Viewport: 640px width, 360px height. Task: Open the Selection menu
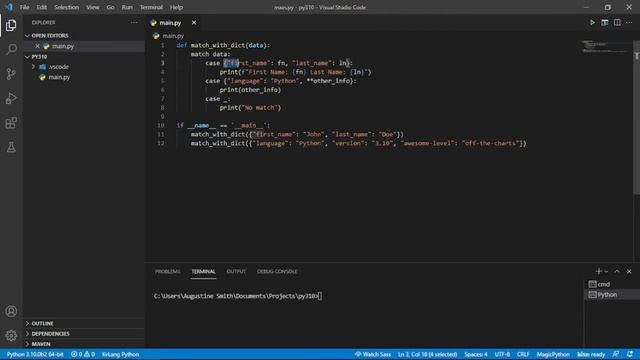click(x=67, y=7)
